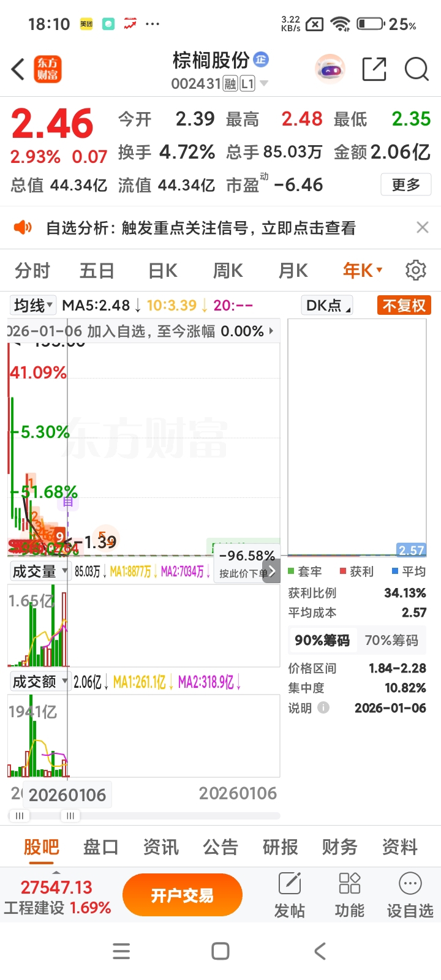
Task: Tap the Android home square button
Action: click(x=221, y=951)
